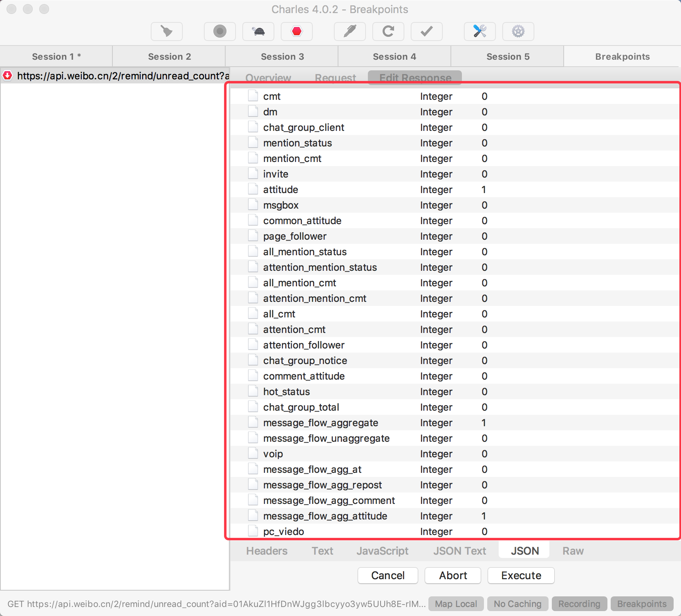Click the attention_mention_cmt row name
Viewport: 681px width, 616px height.
pos(315,298)
